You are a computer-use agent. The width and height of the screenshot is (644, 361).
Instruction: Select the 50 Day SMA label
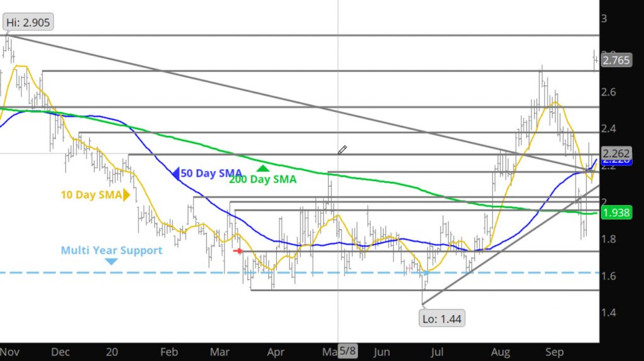click(x=211, y=173)
